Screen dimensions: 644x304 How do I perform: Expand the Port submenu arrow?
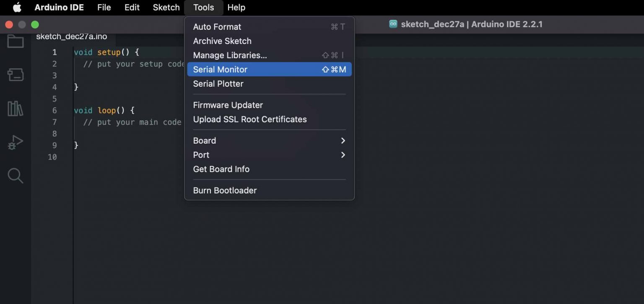tap(343, 155)
